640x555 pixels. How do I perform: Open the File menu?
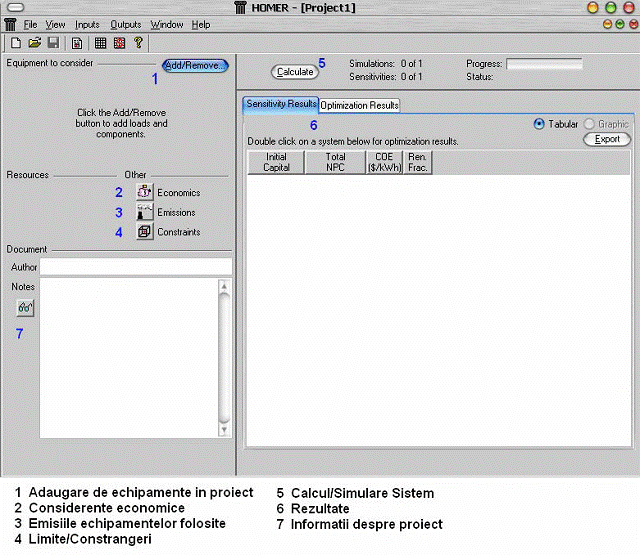(x=30, y=24)
